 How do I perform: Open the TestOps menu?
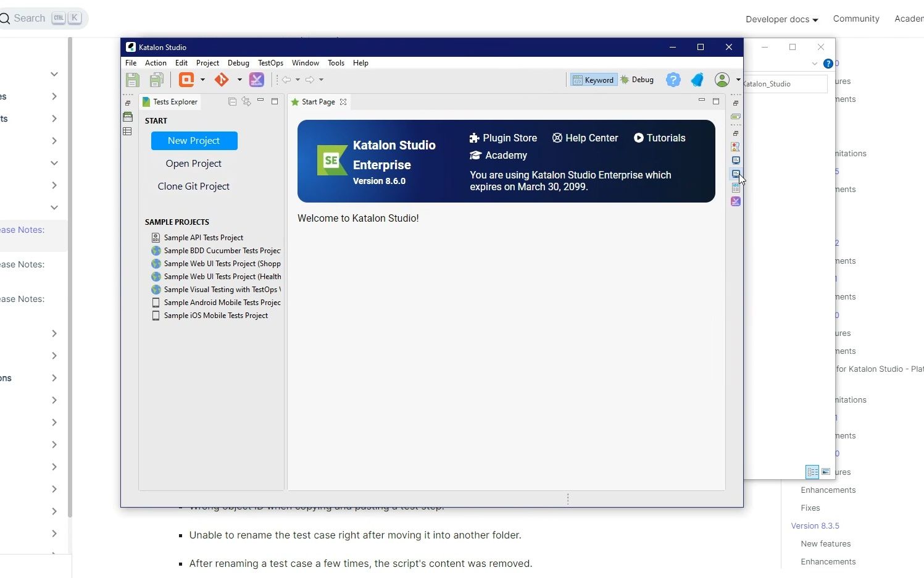(x=270, y=63)
